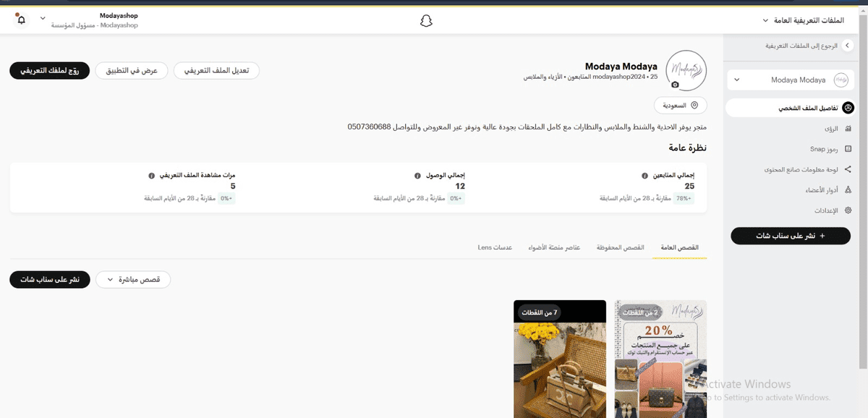Expand the Modayashop account dropdown arrow

pyautogui.click(x=41, y=17)
